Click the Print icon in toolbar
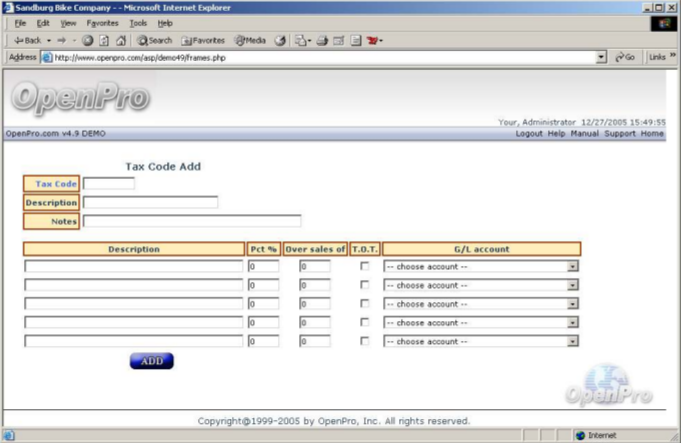The image size is (681, 443). tap(323, 41)
